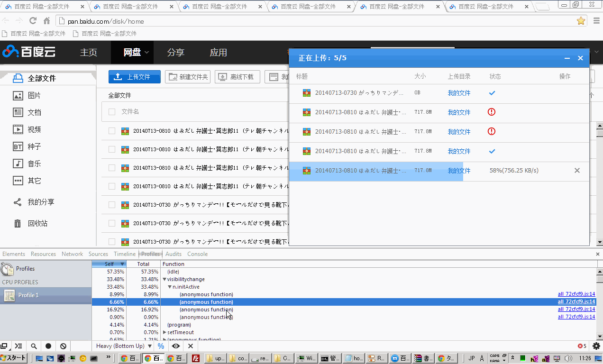
Task: Open Heavy (Bottom Up) view dropdown
Action: pos(124,346)
